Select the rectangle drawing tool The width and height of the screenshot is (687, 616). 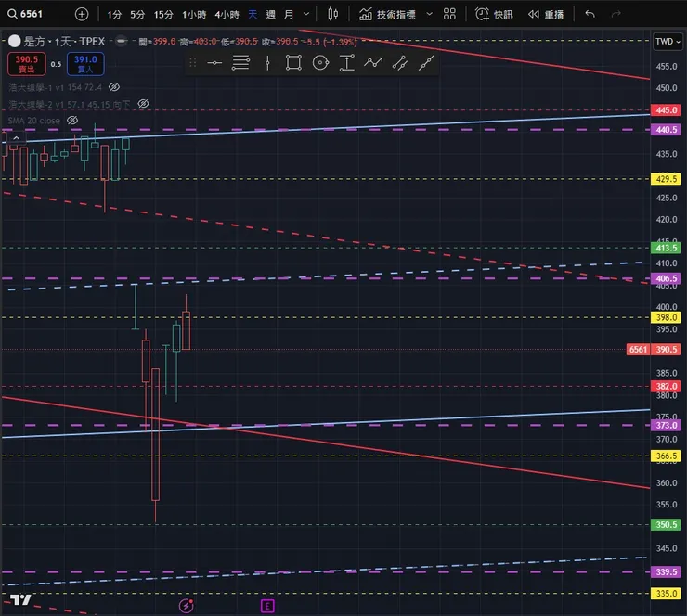(x=293, y=63)
